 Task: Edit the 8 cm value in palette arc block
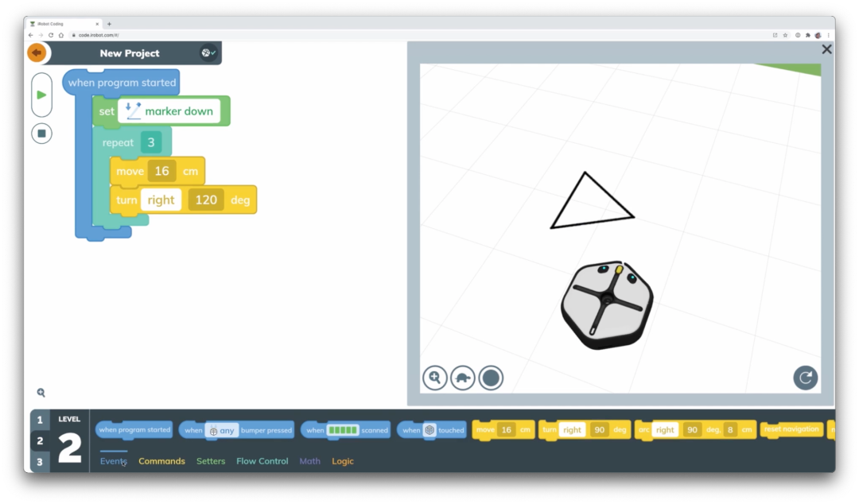[730, 430]
